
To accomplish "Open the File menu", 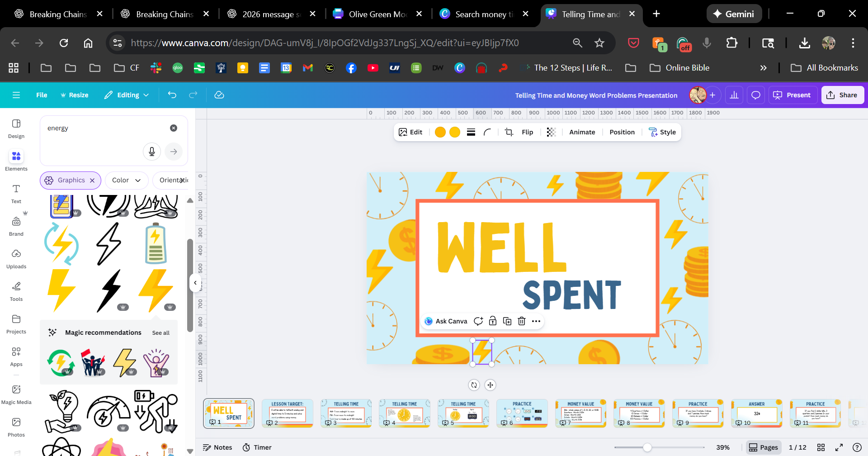I will 42,95.
